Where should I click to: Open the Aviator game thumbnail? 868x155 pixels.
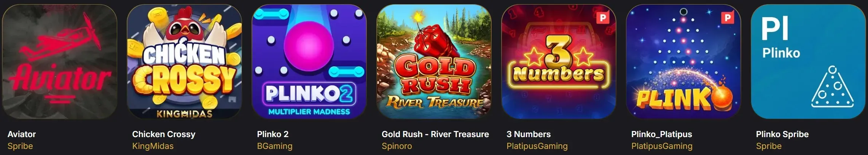[59, 62]
